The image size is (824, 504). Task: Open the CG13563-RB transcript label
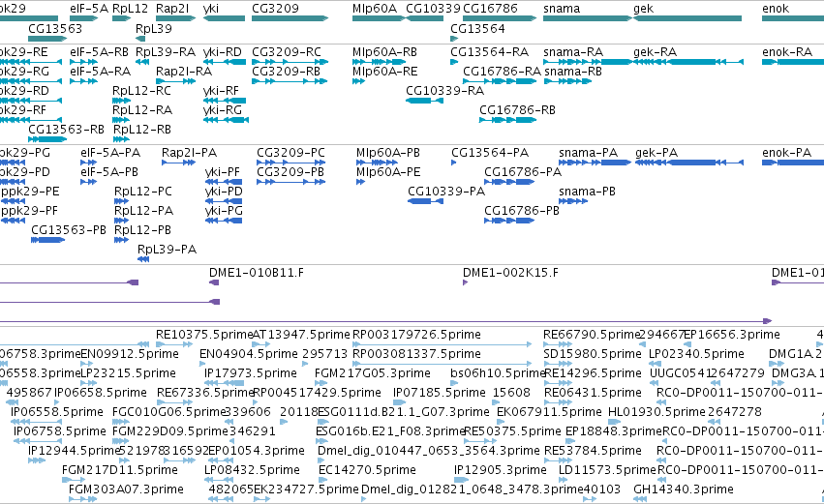[66, 130]
